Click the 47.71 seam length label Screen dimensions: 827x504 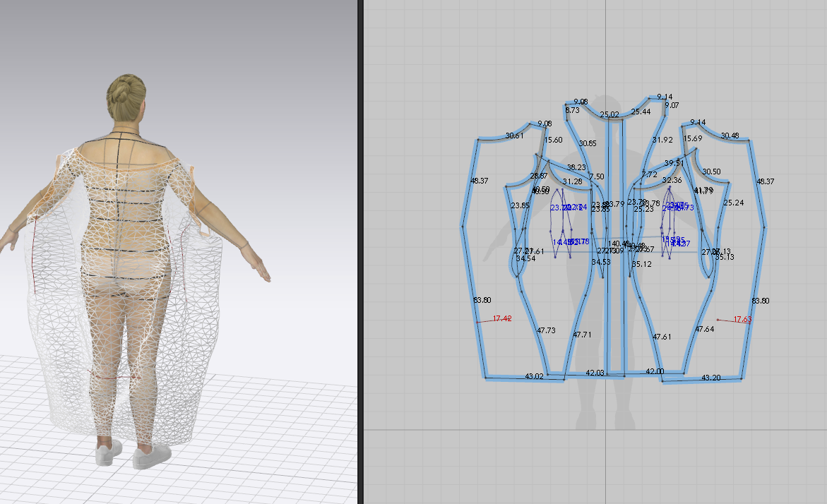[582, 335]
